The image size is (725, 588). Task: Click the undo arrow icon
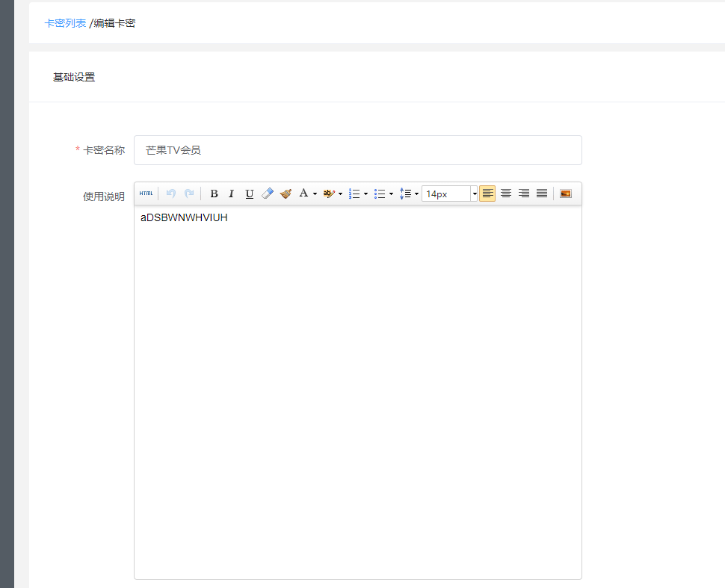tap(171, 194)
